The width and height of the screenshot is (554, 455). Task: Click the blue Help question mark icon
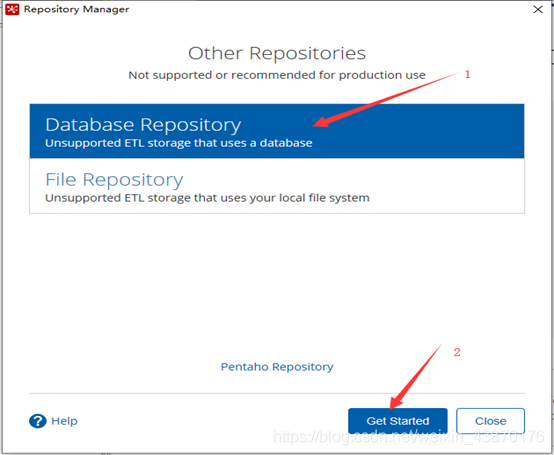[x=37, y=421]
